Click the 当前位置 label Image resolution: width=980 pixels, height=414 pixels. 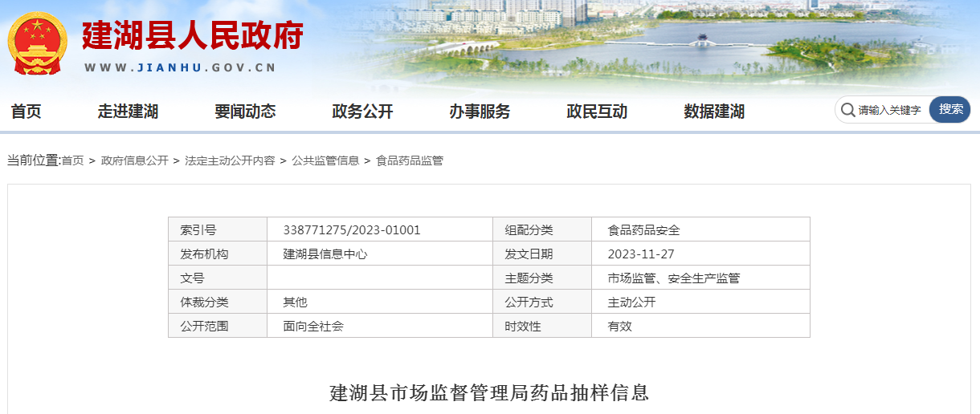pos(34,160)
